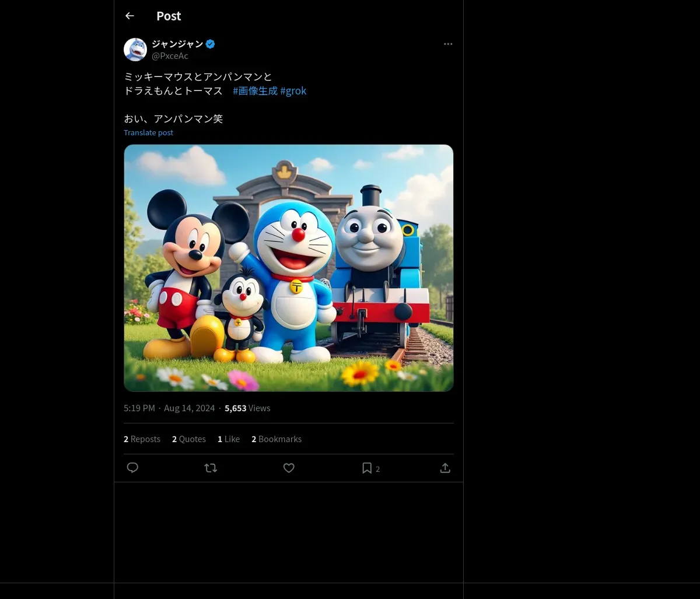Click the ジャンジャン display name
Viewport: 700px width, 599px height.
tap(177, 44)
